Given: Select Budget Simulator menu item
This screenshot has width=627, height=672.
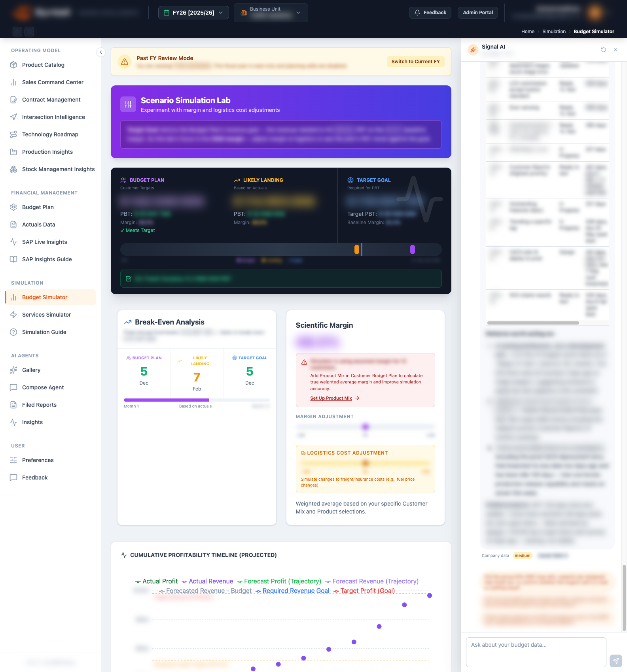Looking at the screenshot, I should click(50, 297).
